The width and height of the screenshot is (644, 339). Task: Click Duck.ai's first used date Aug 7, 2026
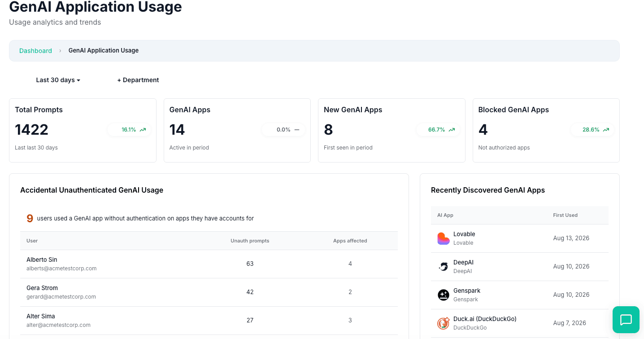570,323
